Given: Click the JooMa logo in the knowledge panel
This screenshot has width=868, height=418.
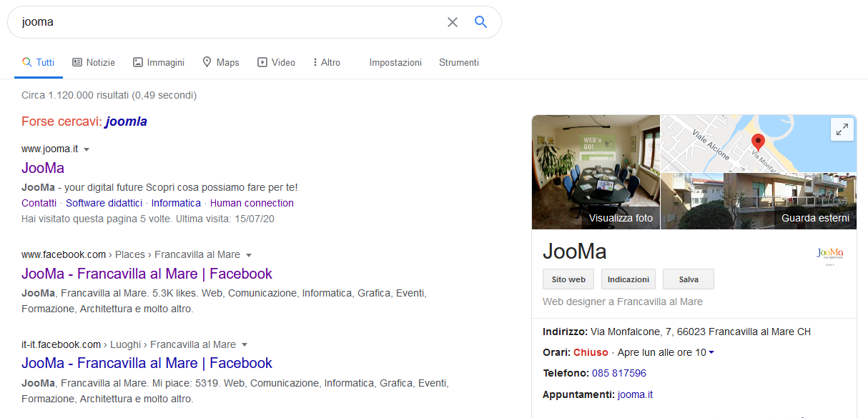Looking at the screenshot, I should [829, 254].
